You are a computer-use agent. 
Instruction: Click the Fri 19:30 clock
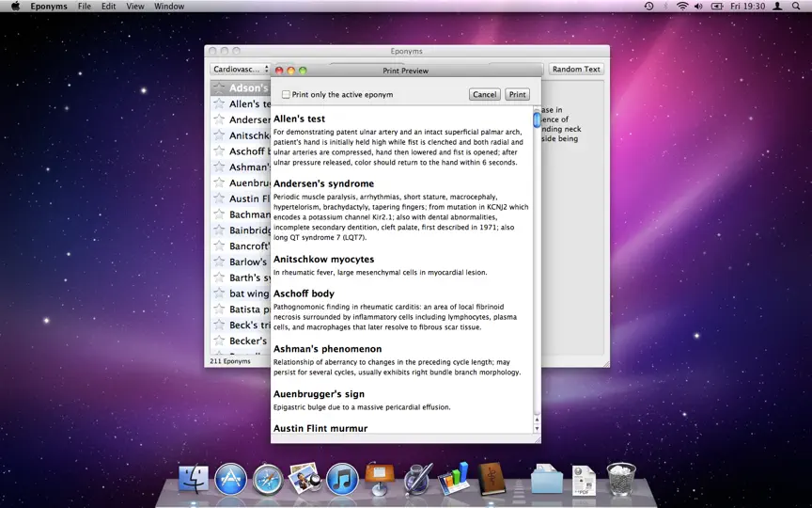[x=747, y=7]
